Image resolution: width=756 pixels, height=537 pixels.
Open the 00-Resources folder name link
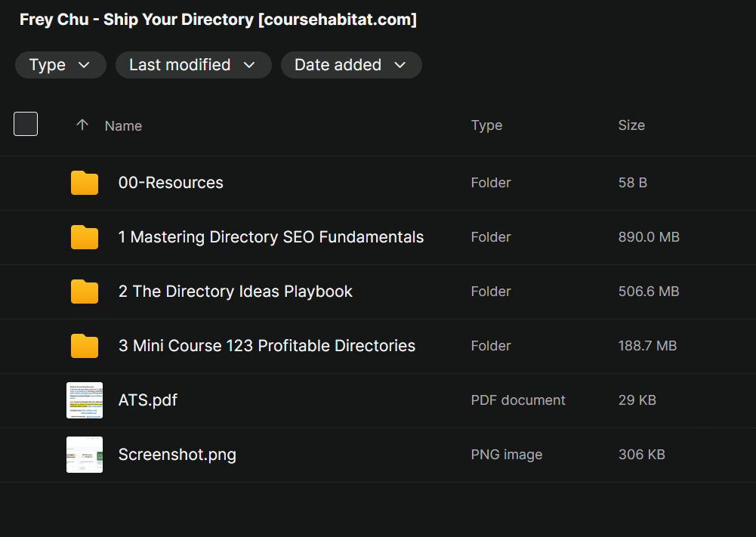(171, 183)
